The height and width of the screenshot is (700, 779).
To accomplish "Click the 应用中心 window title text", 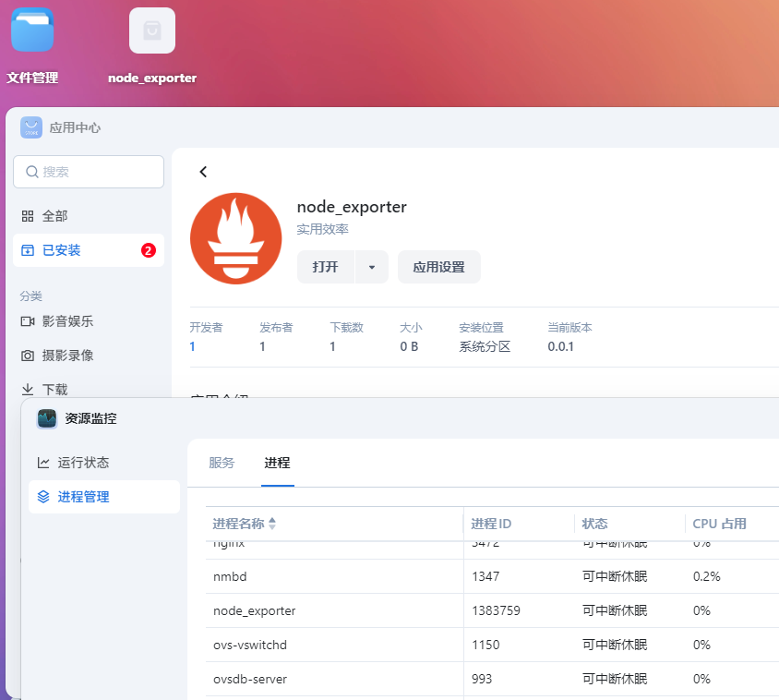I will pos(75,127).
